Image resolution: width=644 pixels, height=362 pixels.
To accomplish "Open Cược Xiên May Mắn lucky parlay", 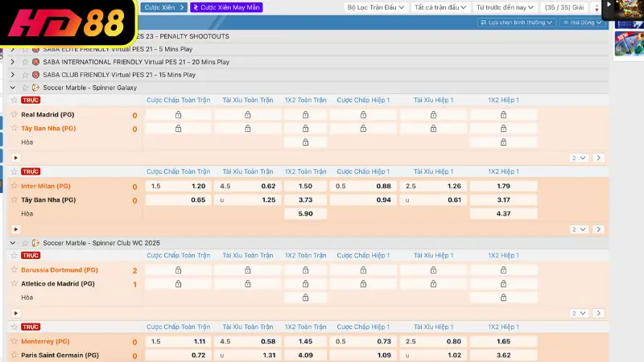I will click(226, 7).
